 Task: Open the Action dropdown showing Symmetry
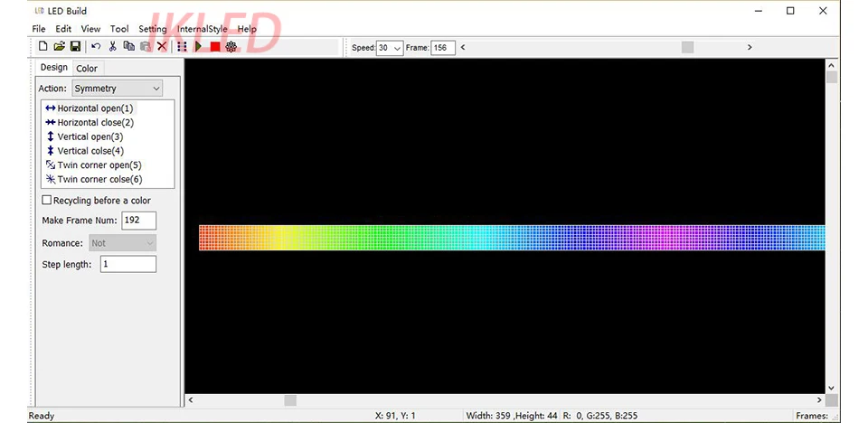point(118,88)
